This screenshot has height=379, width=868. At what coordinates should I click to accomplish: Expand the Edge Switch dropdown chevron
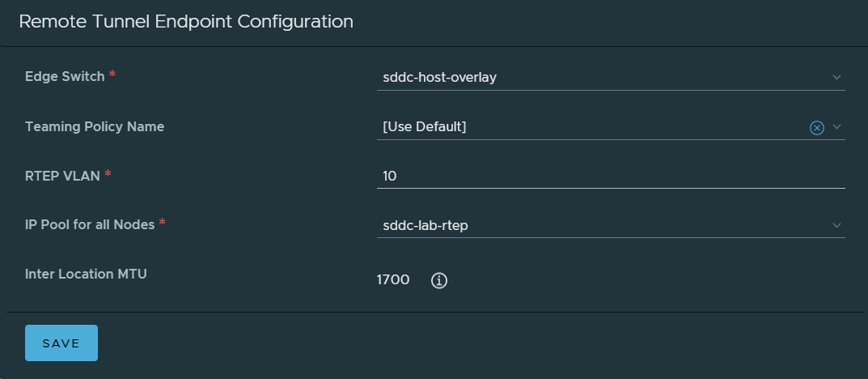click(836, 78)
